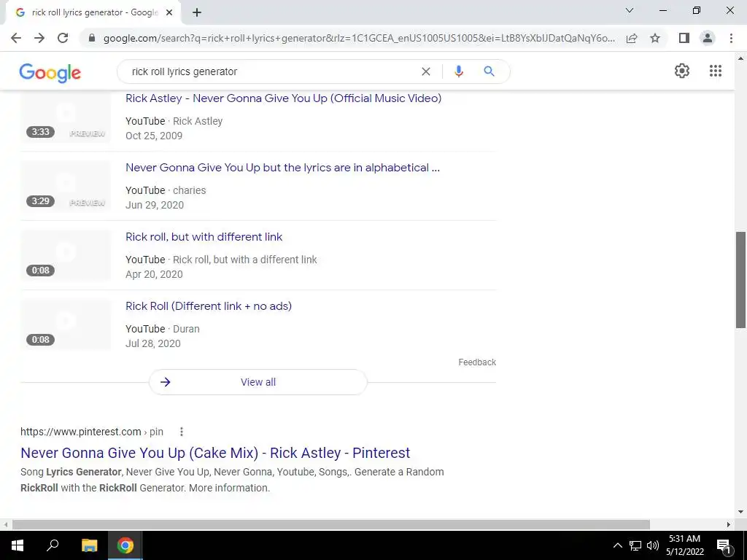Open Windows taskbar search
Image resolution: width=747 pixels, height=560 pixels.
tap(53, 545)
